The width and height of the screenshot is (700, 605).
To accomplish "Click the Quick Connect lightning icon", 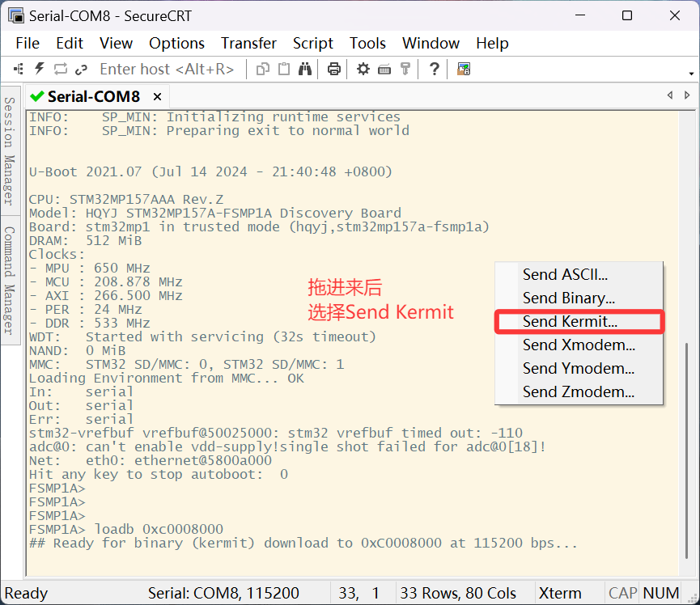I will [40, 70].
